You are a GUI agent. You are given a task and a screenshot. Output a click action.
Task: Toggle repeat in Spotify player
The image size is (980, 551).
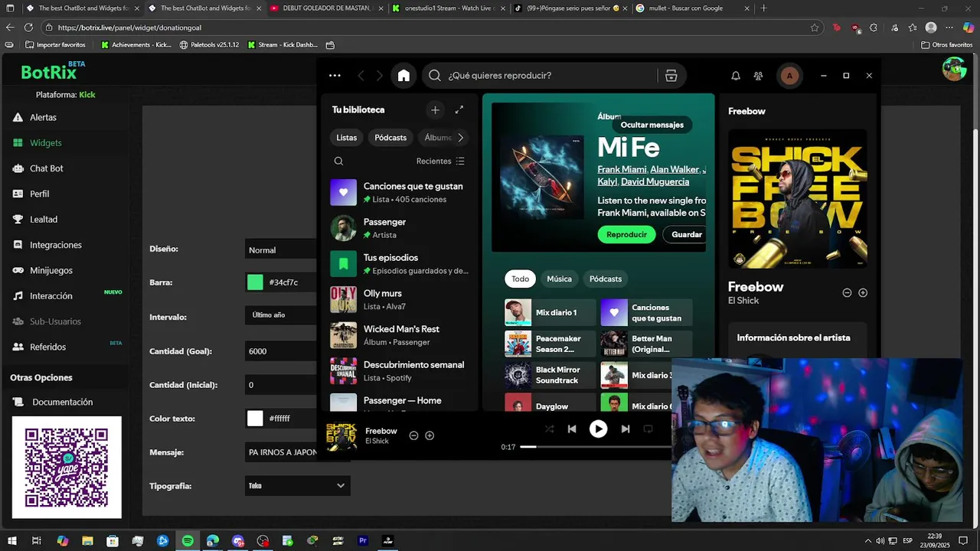[648, 429]
